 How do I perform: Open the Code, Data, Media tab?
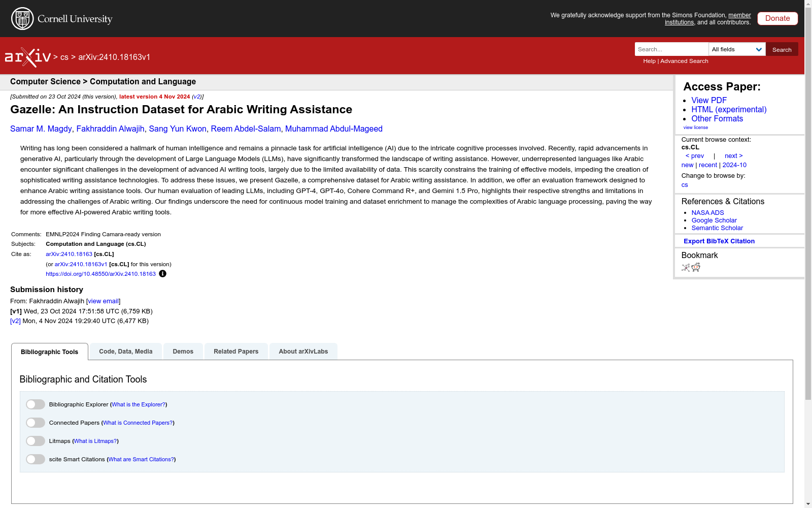[126, 352]
